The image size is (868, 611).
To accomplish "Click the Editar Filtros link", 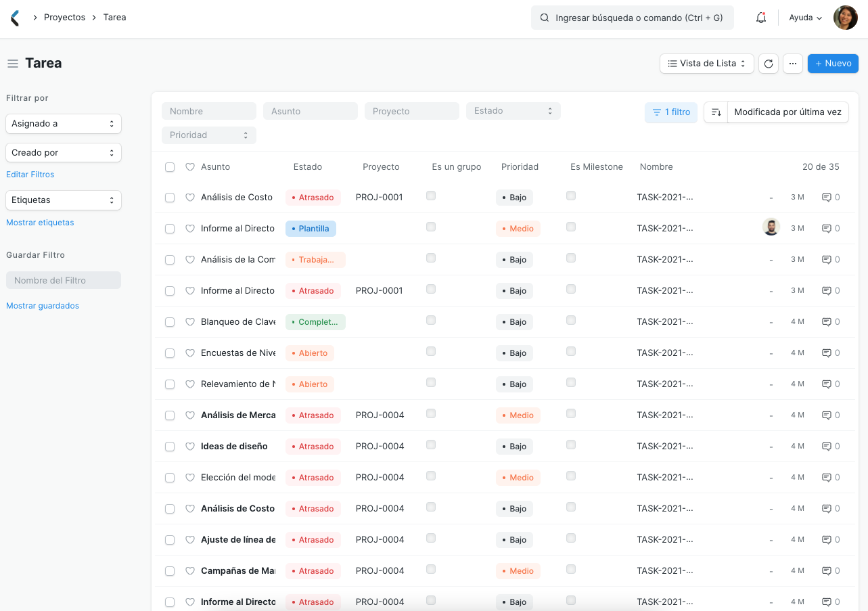I will pos(30,175).
